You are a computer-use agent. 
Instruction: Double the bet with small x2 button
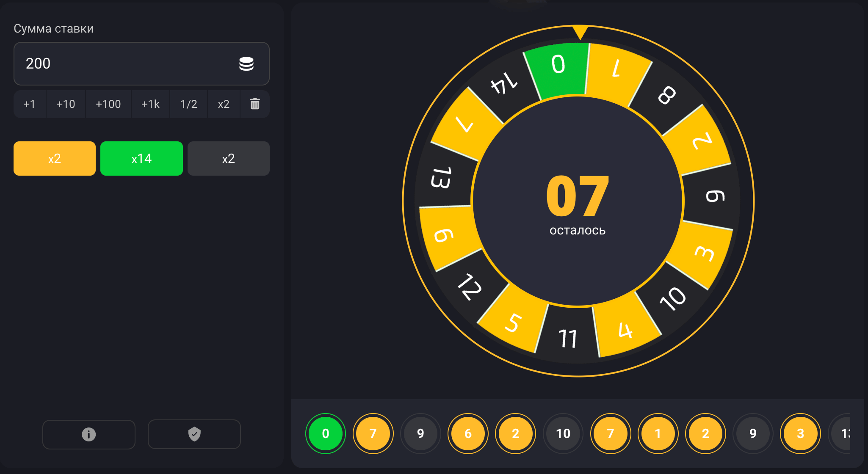click(x=224, y=104)
